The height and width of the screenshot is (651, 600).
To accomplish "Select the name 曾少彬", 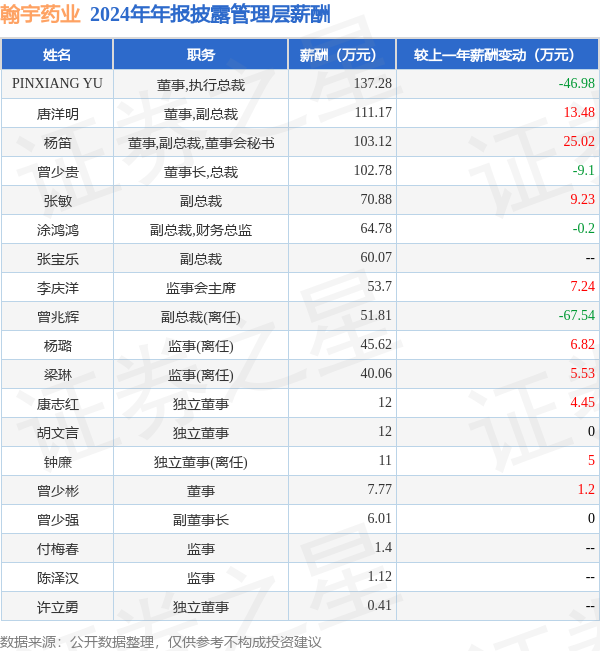I will coord(57,491).
